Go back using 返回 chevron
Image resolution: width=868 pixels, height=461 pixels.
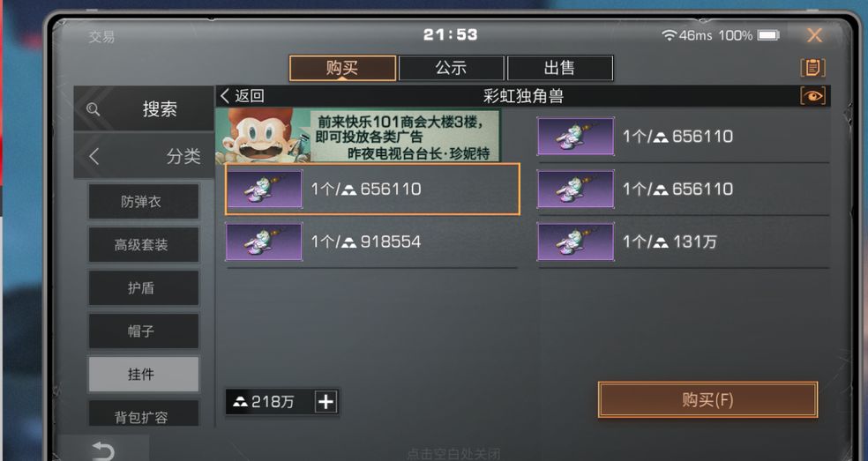pyautogui.click(x=242, y=96)
